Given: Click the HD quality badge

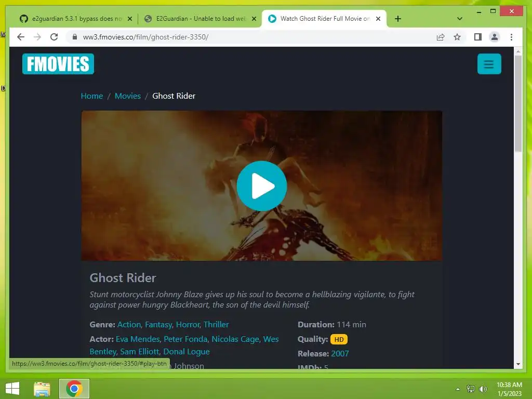Looking at the screenshot, I should [x=339, y=339].
